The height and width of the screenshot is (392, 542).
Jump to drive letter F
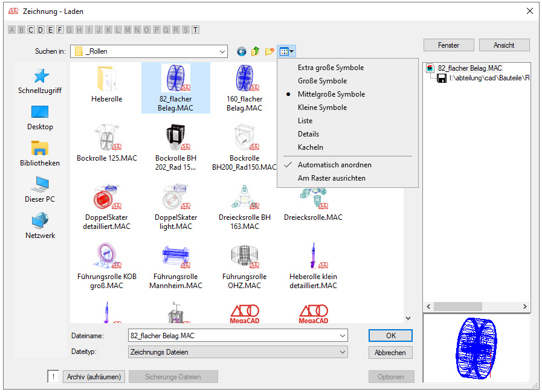(60, 30)
